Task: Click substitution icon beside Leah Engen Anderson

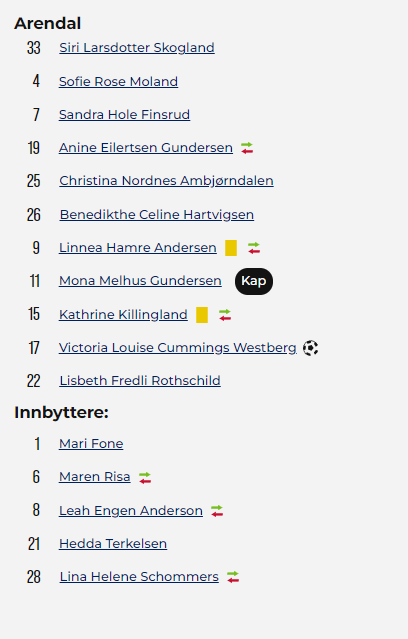Action: coord(217,511)
